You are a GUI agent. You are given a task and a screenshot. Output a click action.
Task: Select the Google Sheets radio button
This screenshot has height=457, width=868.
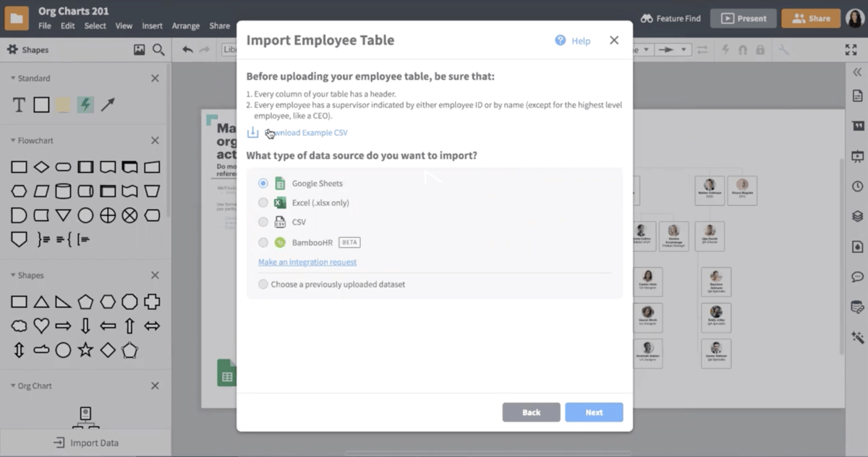(263, 183)
